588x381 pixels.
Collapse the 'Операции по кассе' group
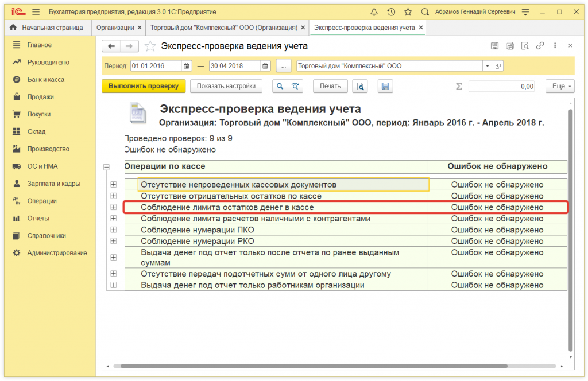106,167
